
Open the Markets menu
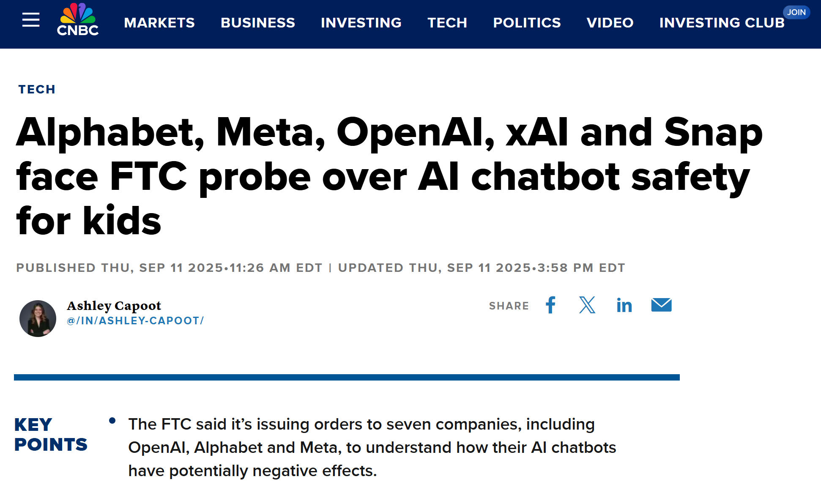[x=159, y=22]
